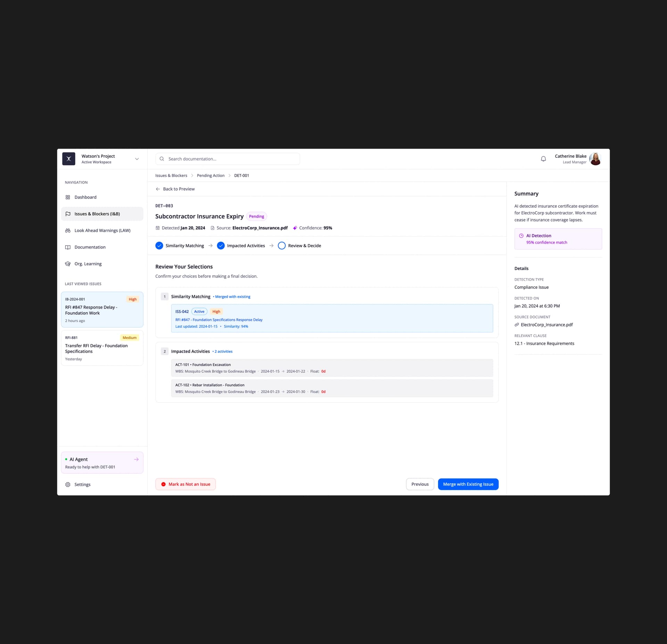Open Look Ahead Warnings (LAW)
This screenshot has width=667, height=644.
102,230
